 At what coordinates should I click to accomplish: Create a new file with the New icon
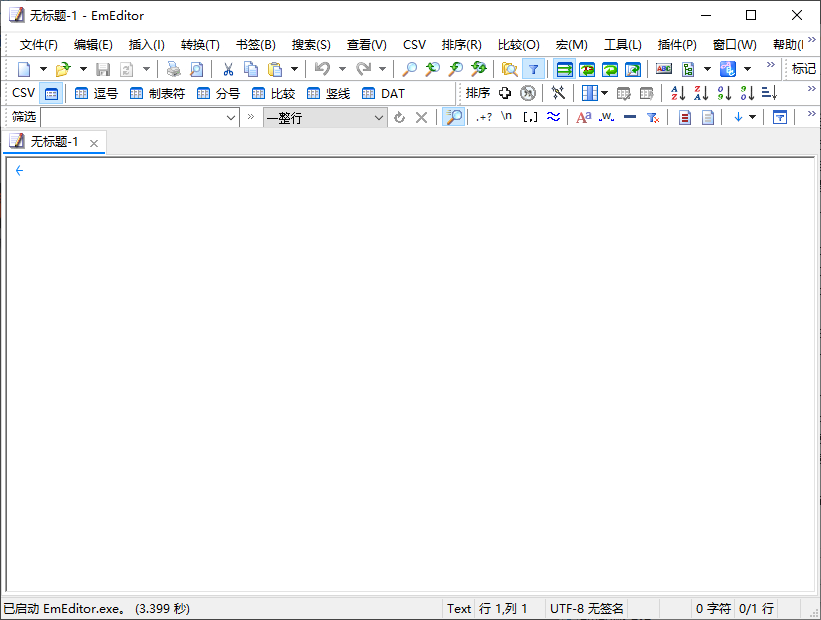click(24, 69)
